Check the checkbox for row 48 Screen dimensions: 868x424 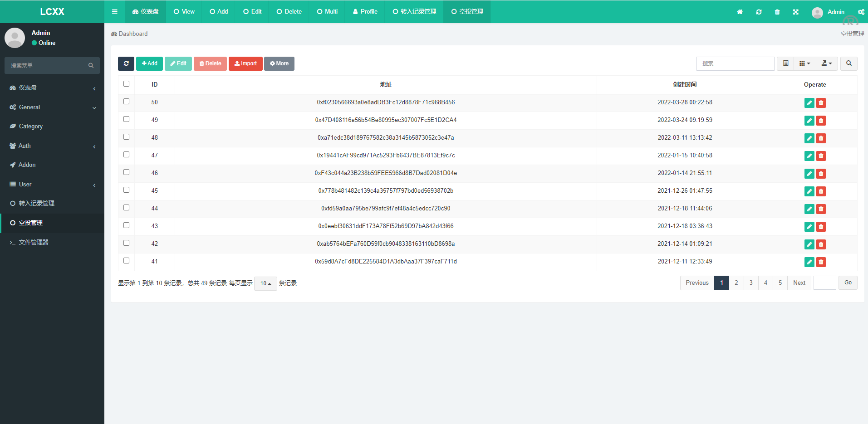click(x=126, y=136)
